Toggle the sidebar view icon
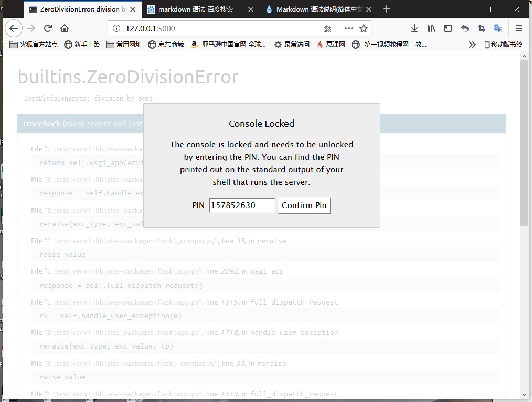532x402 pixels. click(448, 28)
